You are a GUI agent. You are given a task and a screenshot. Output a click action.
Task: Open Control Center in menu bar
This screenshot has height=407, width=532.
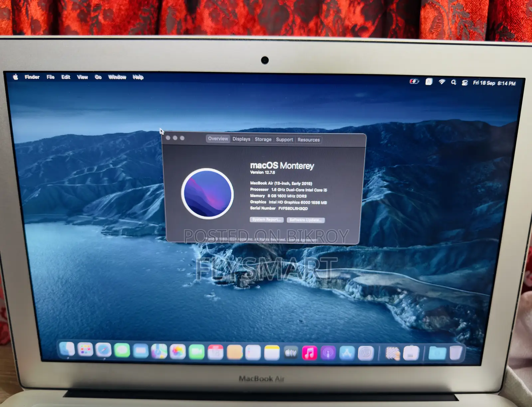465,83
